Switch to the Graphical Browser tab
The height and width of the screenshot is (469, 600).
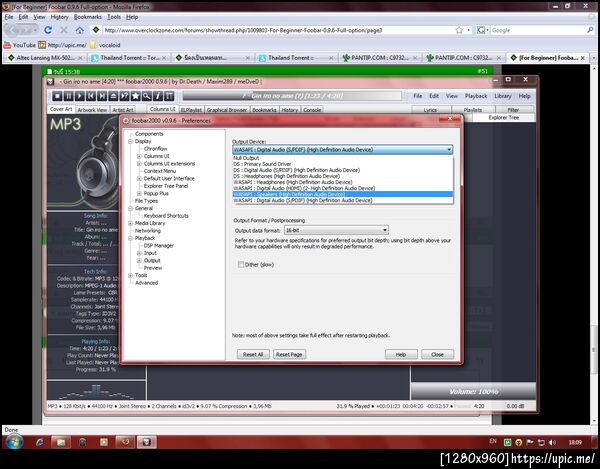point(227,110)
